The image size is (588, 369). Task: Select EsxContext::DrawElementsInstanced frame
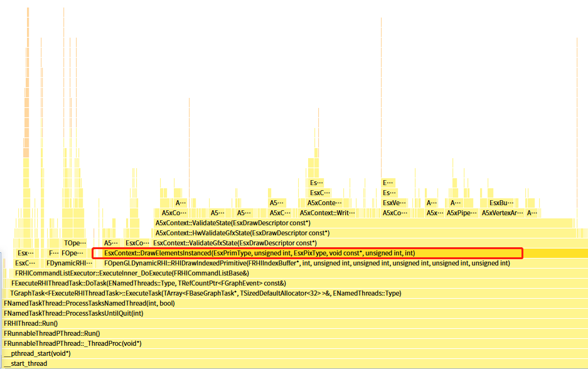(345, 253)
